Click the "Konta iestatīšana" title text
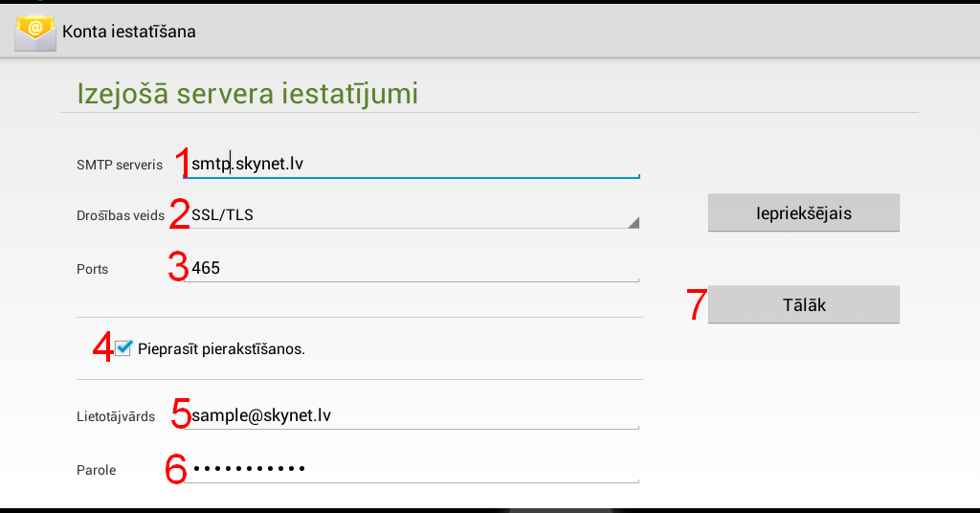The height and width of the screenshot is (513, 980). tap(129, 32)
